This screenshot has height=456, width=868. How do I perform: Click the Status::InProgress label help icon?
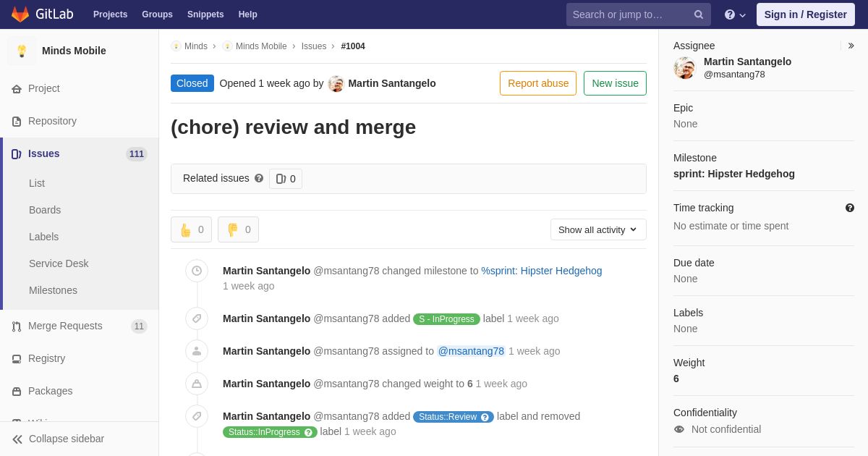click(x=308, y=432)
